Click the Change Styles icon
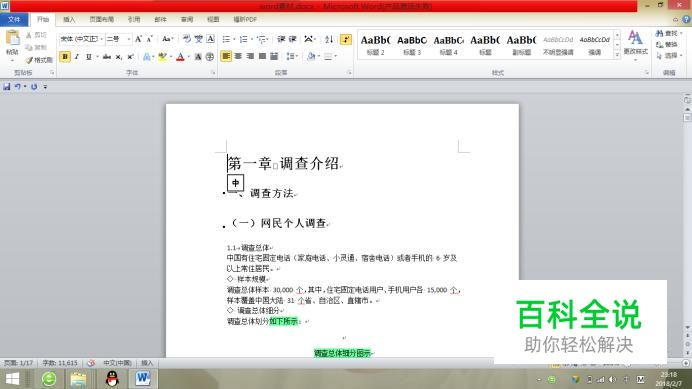Image resolution: width=692 pixels, height=389 pixels. point(635,42)
